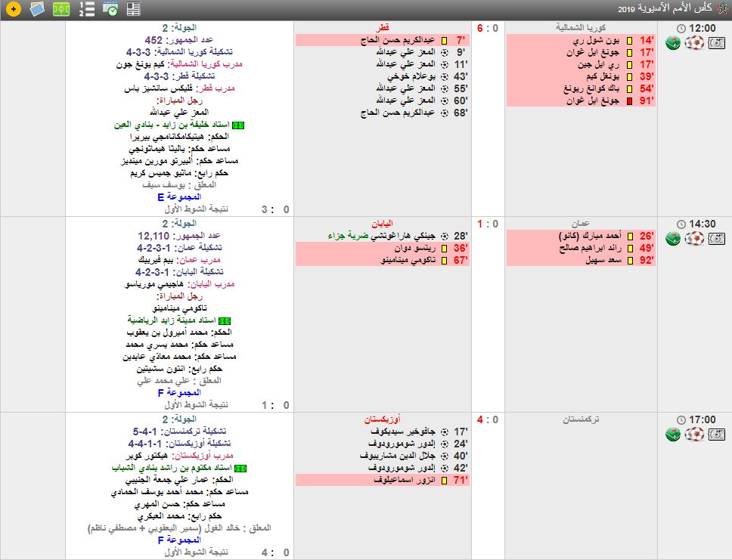Click 43' goal row بوعلام خوخي

(x=383, y=76)
